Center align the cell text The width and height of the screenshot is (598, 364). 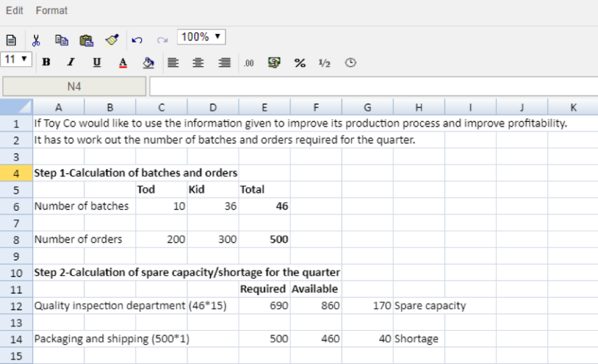(x=198, y=63)
